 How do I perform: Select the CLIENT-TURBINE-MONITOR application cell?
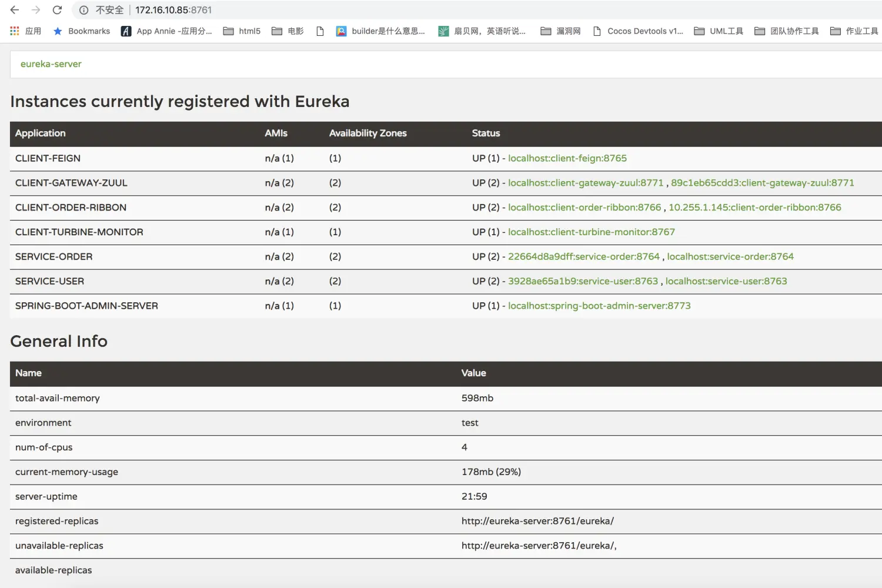[79, 232]
